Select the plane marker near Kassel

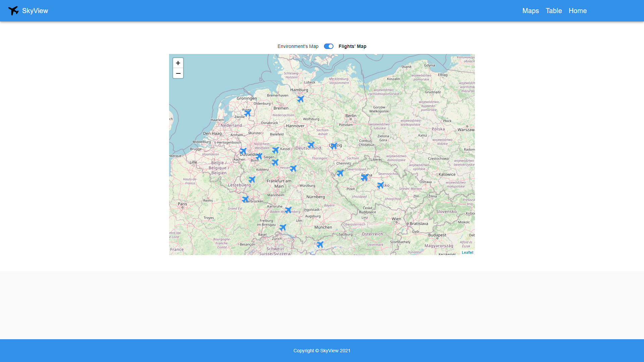[275, 150]
